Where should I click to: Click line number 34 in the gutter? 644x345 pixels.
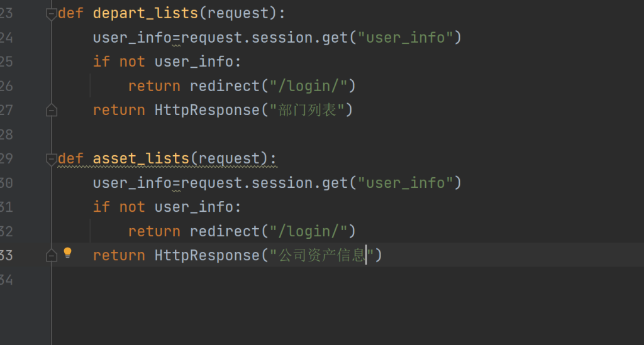click(x=6, y=280)
